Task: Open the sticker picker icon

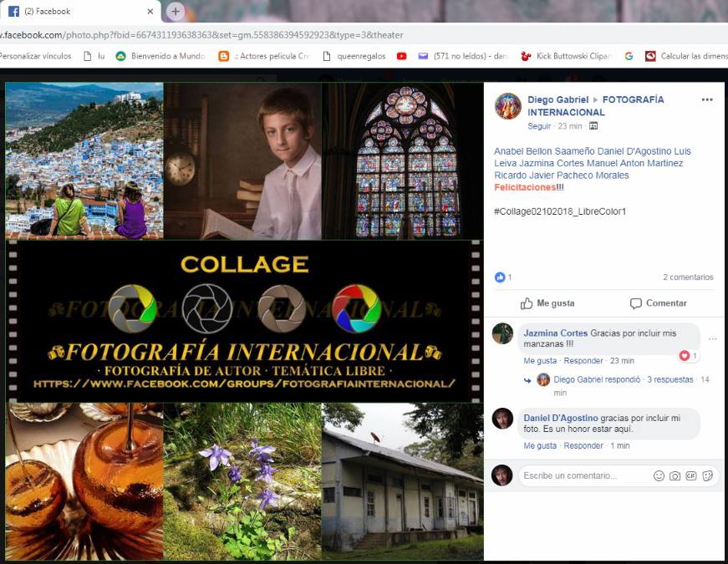Action: pos(708,475)
